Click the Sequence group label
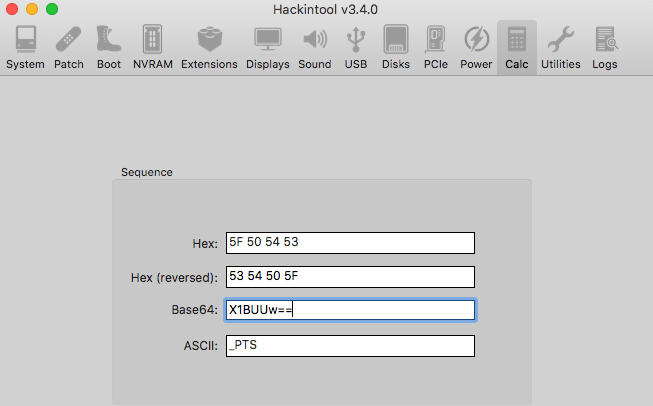Image resolution: width=653 pixels, height=406 pixels. point(147,172)
